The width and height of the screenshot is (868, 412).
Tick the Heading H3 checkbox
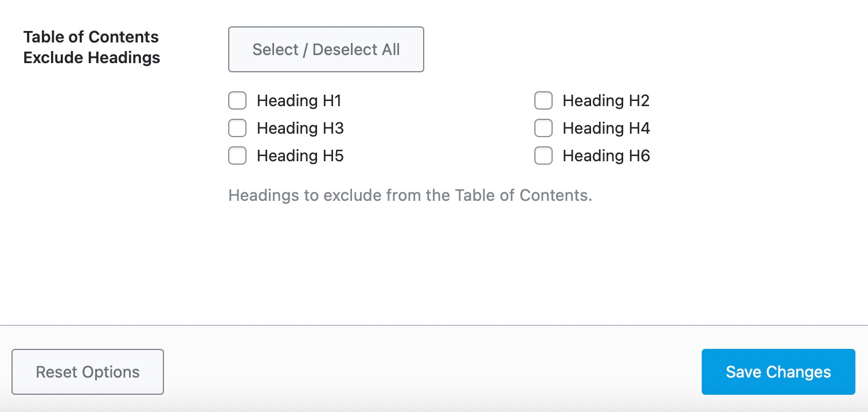237,128
